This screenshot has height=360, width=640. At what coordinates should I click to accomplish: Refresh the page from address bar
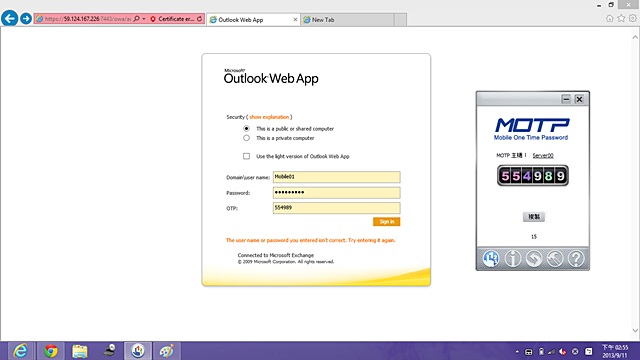point(200,19)
